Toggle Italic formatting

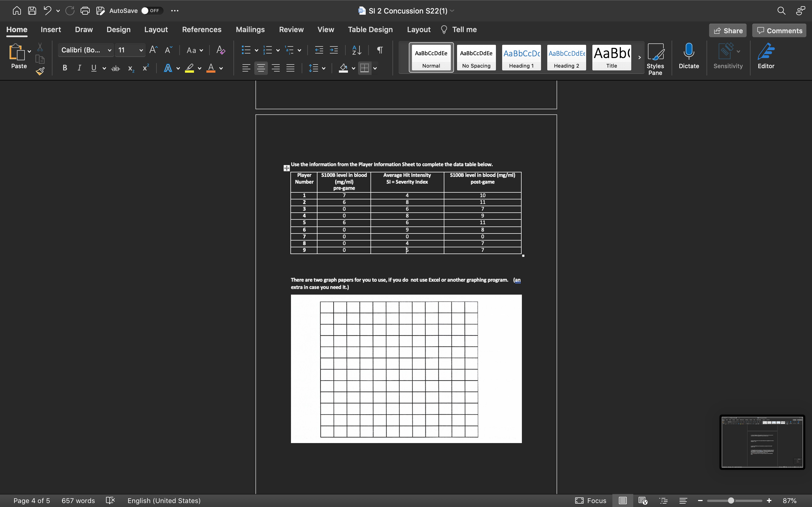point(79,68)
